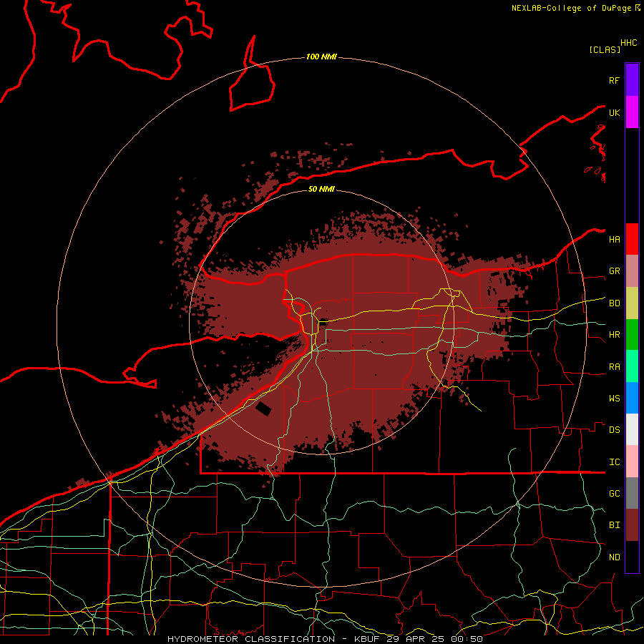The height and width of the screenshot is (644, 644).
Task: Pick the HR green legend swatch
Action: [x=632, y=335]
